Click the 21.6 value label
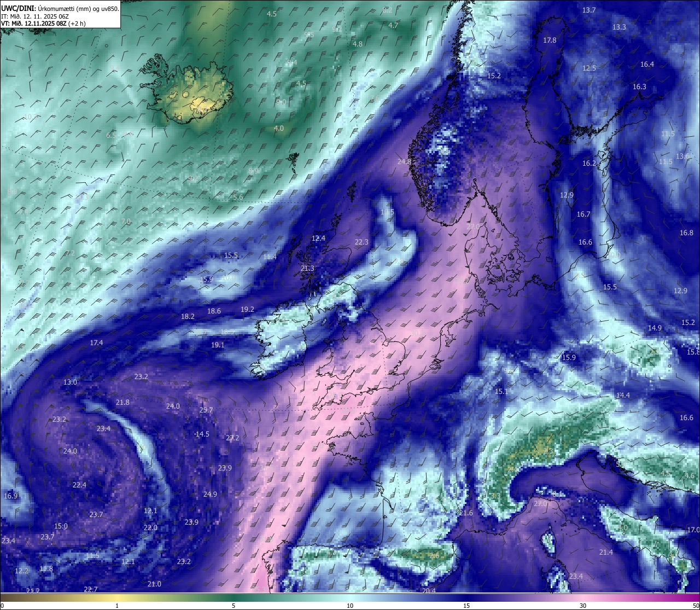Screen dimensions: 700x610 pos(465,513)
